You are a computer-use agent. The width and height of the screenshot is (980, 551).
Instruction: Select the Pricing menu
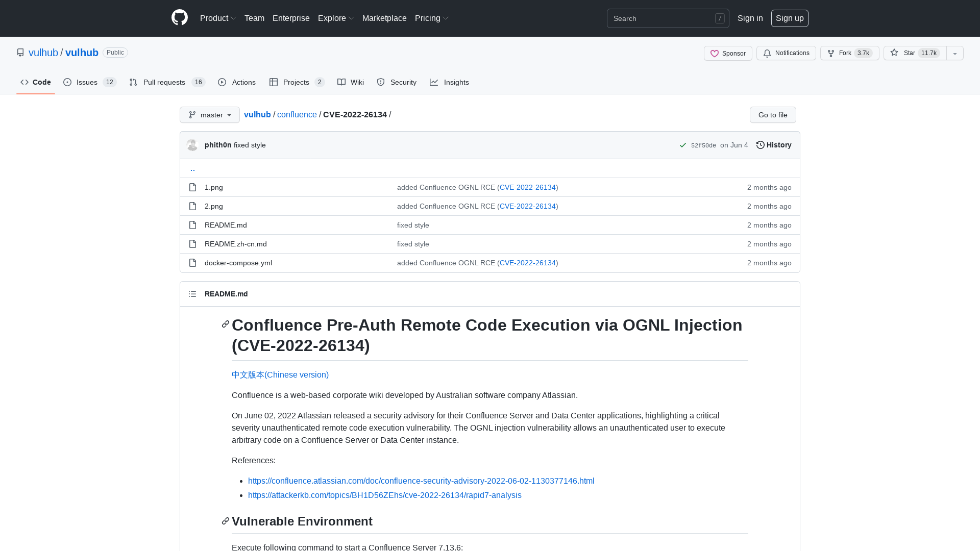[431, 18]
